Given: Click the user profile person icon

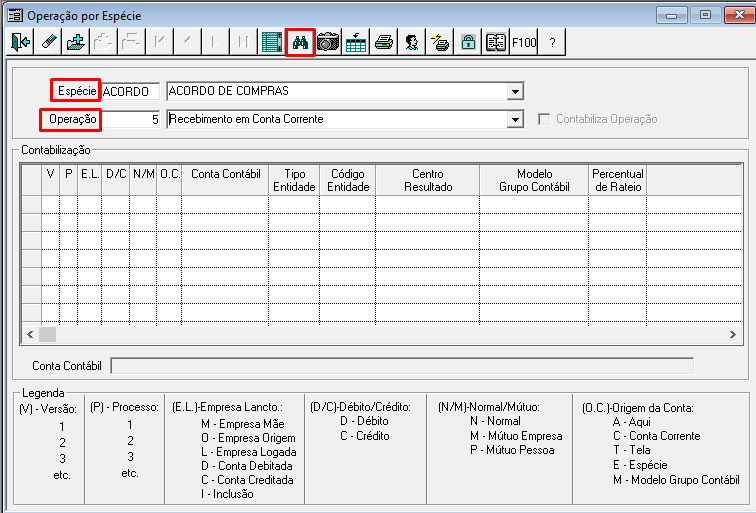Looking at the screenshot, I should pos(412,42).
